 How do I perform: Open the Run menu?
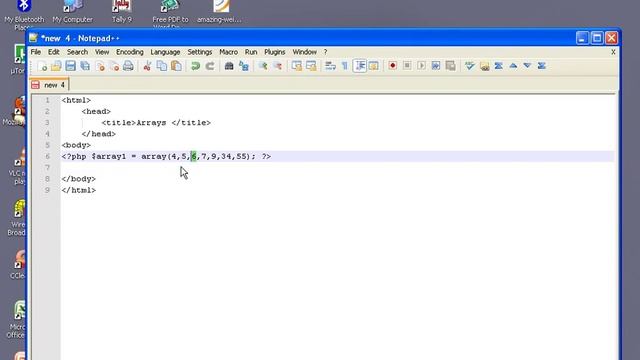click(251, 52)
